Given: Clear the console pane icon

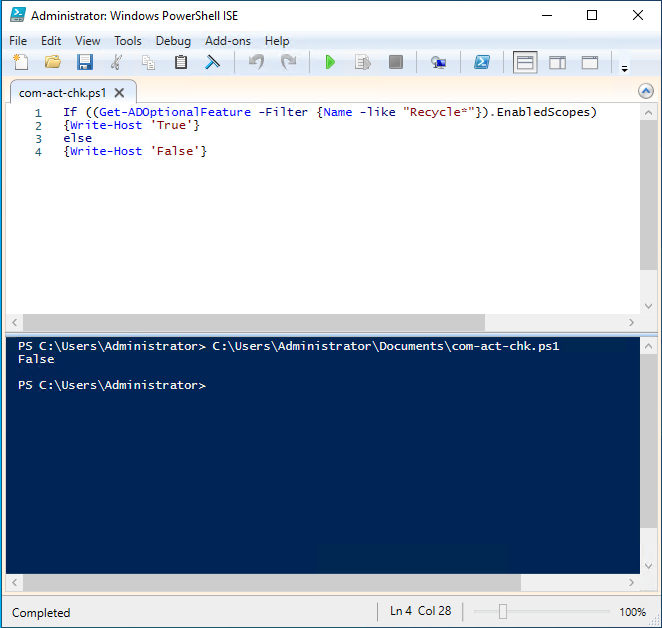Looking at the screenshot, I should (x=212, y=63).
